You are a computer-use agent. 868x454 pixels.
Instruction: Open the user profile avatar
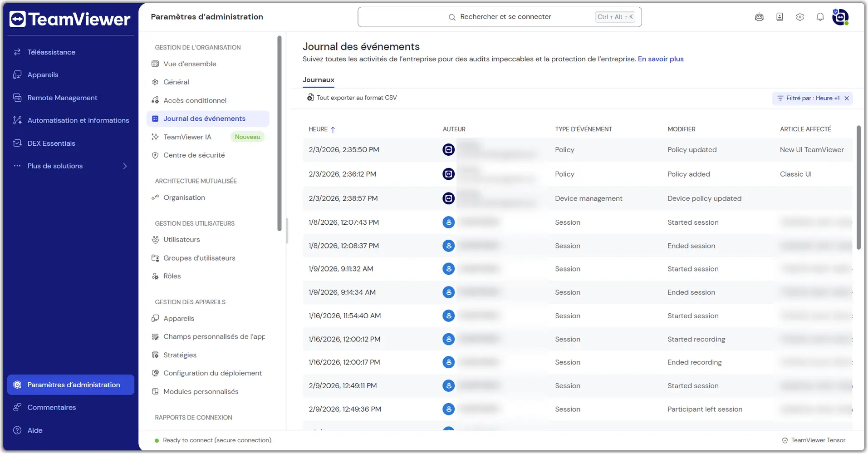point(840,17)
